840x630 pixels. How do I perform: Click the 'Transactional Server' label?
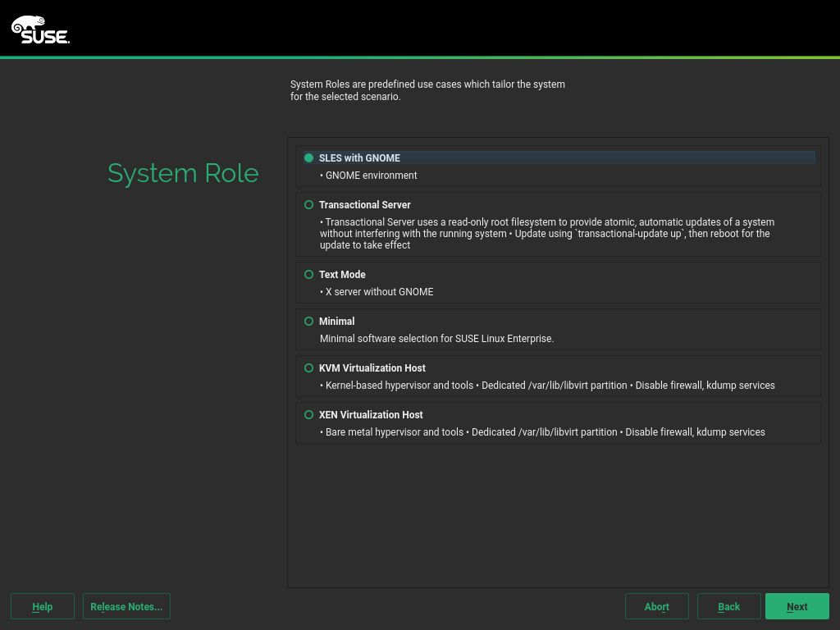click(x=365, y=204)
